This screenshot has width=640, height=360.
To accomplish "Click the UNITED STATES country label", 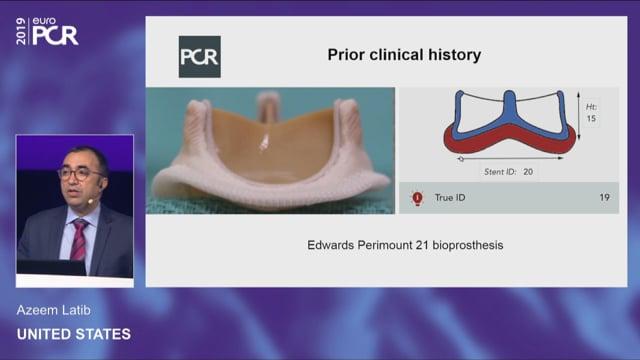I will [x=74, y=334].
